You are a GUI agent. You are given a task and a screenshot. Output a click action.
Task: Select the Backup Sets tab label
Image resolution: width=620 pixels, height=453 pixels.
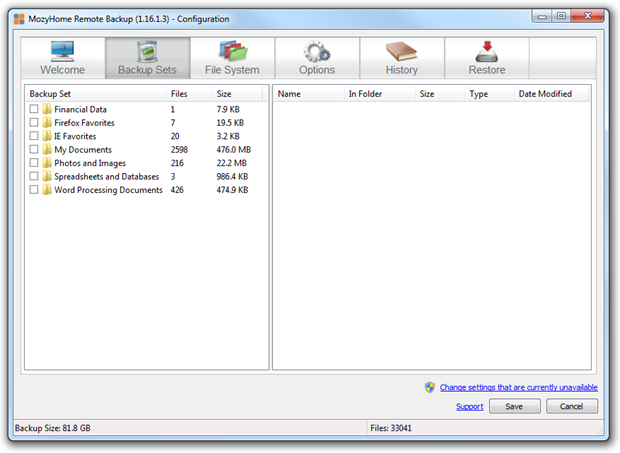point(147,70)
